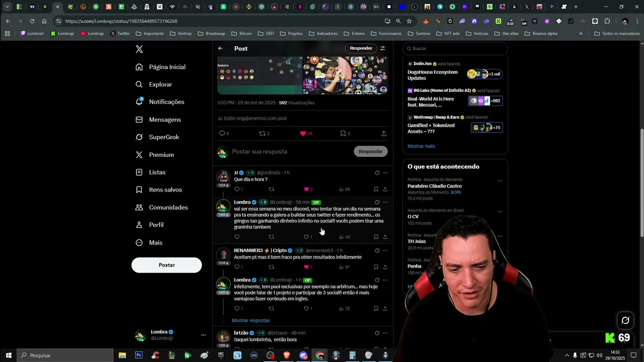Click Mostrar respostas link
This screenshot has width=644, height=362.
[251, 320]
